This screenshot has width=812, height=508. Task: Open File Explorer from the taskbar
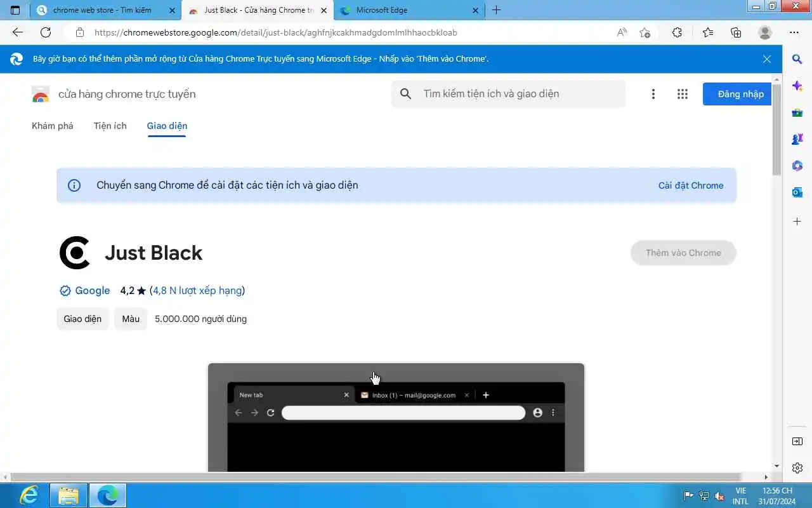point(68,495)
